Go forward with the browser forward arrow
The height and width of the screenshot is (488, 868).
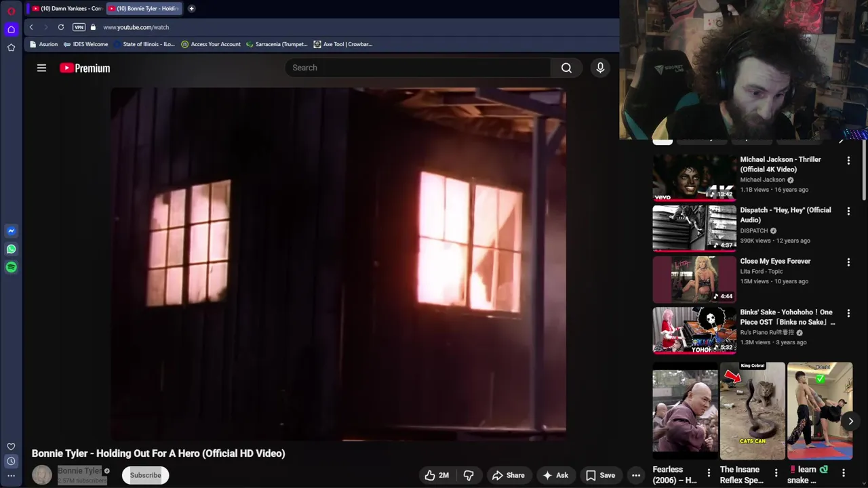pos(46,27)
